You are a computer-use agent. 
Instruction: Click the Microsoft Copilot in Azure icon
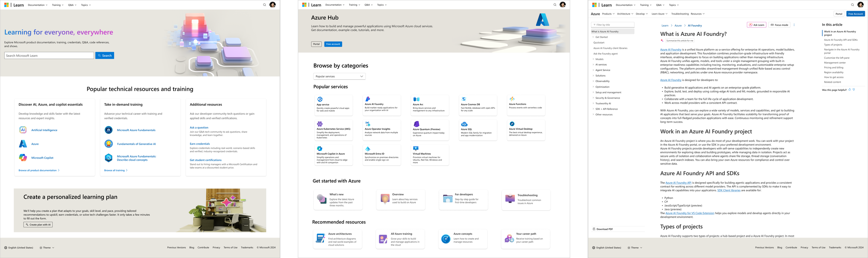320,148
